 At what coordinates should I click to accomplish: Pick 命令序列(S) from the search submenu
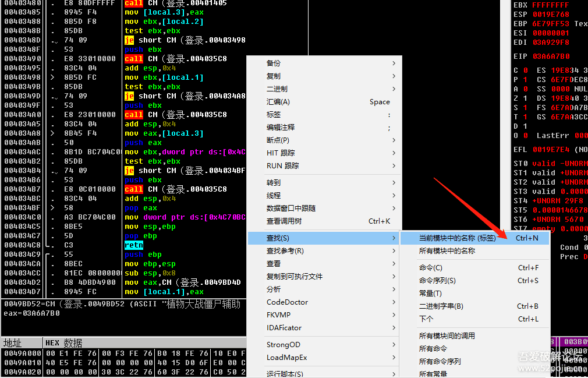437,281
